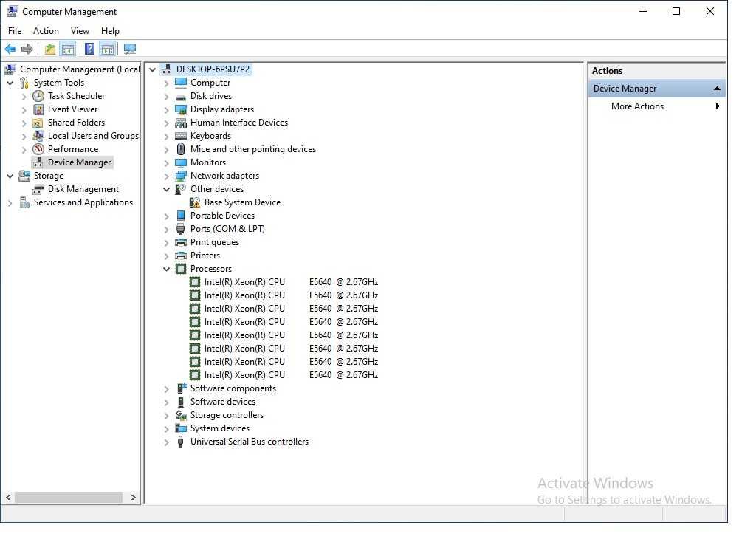
Task: Click the left pane scroll right arrow
Action: pos(134,497)
